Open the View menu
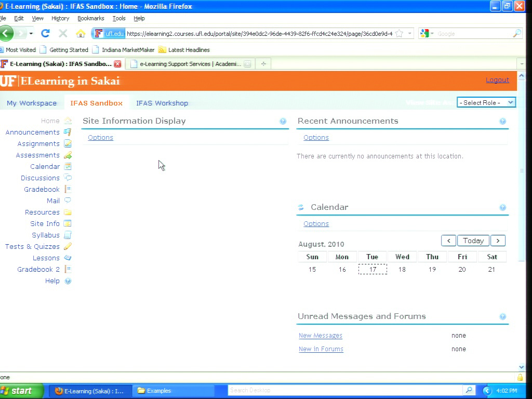This screenshot has width=532, height=399. (37, 18)
